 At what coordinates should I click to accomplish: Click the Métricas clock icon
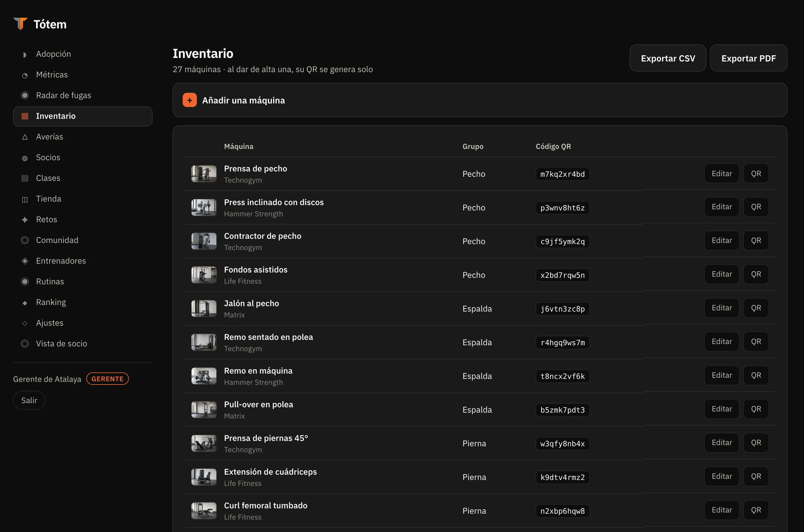(x=25, y=75)
